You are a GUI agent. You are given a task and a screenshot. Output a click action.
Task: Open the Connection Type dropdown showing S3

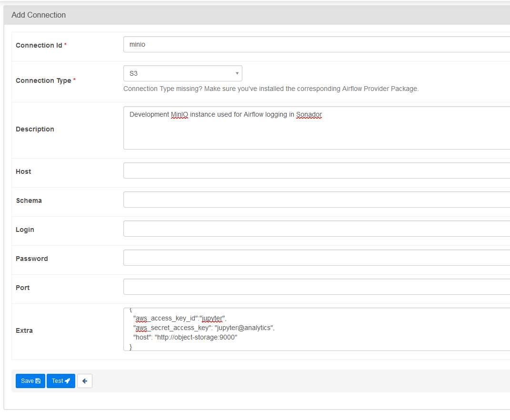pos(183,73)
